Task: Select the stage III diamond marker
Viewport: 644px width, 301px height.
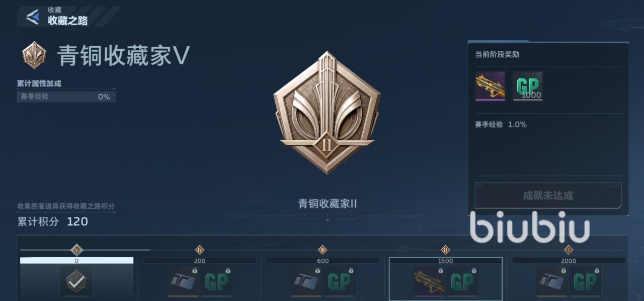Action: click(x=323, y=250)
